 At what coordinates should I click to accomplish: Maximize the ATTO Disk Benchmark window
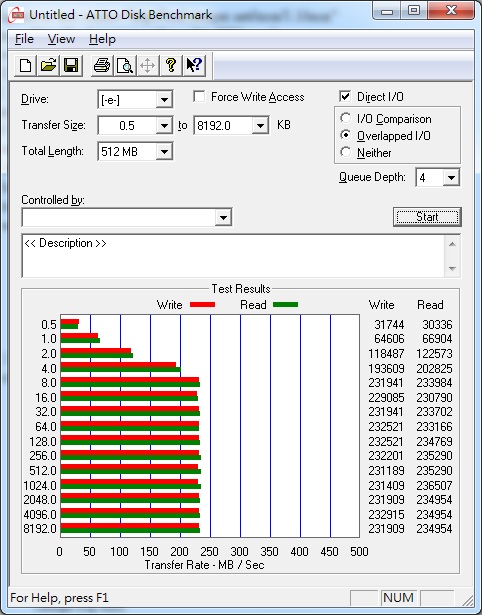click(x=414, y=11)
